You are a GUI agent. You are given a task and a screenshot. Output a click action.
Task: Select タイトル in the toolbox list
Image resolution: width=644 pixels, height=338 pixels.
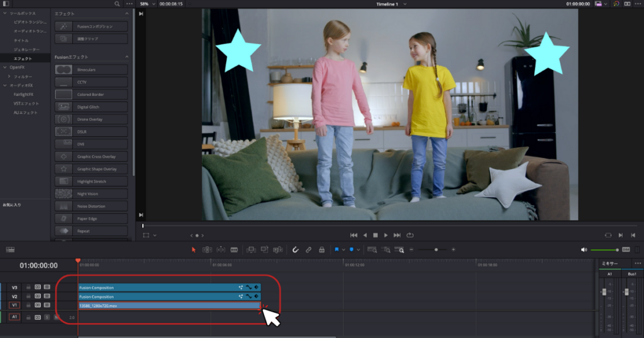[x=21, y=40]
